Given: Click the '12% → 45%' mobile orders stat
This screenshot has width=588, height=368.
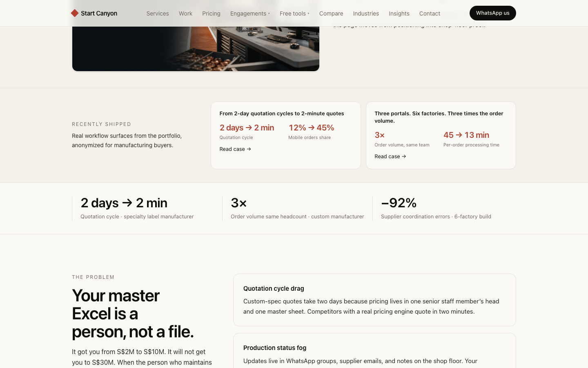Looking at the screenshot, I should (311, 128).
